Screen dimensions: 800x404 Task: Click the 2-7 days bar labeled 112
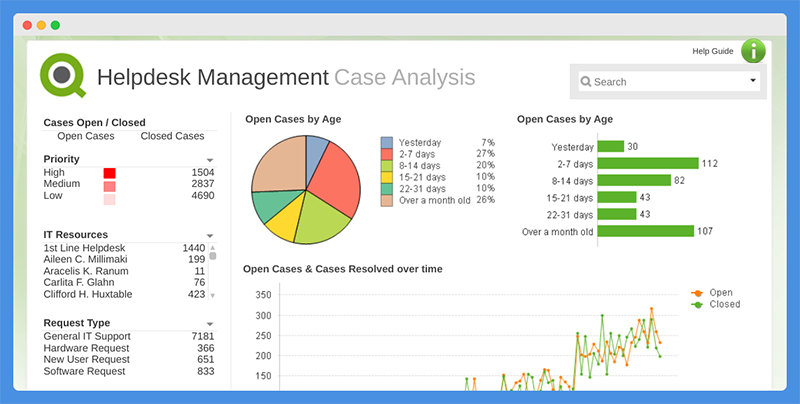click(648, 163)
